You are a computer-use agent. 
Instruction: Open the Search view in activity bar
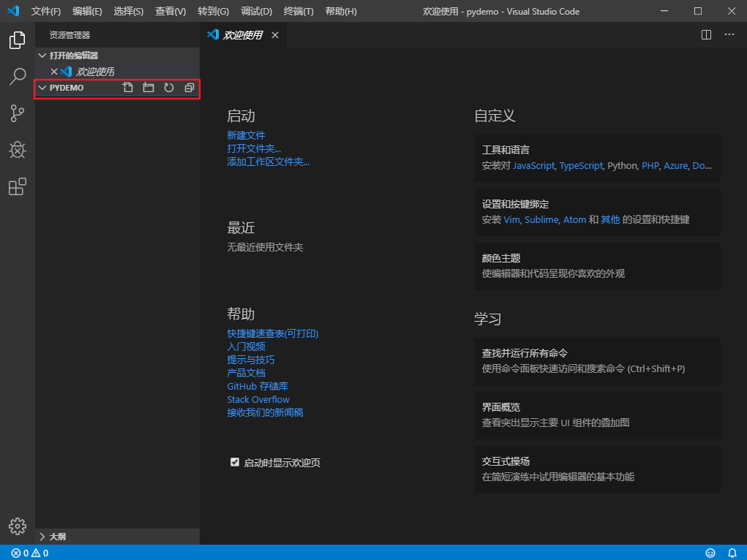17,76
